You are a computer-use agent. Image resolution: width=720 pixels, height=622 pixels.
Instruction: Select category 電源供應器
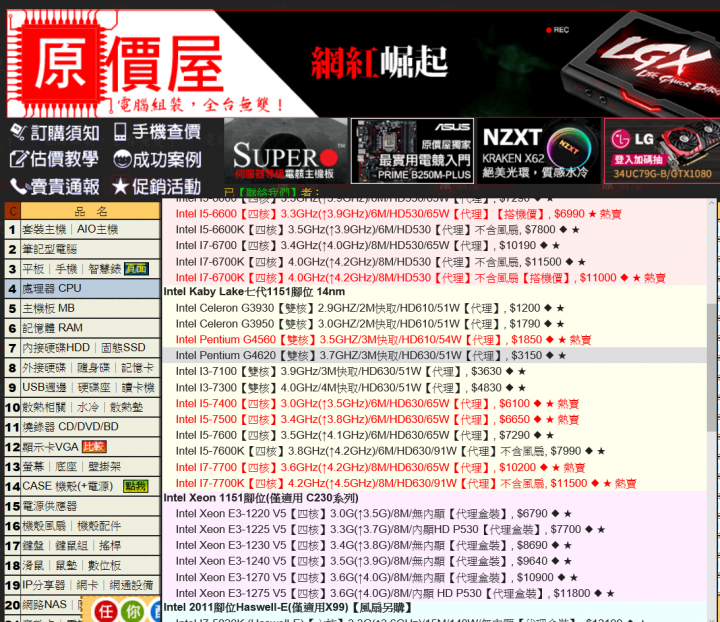pyautogui.click(x=90, y=506)
